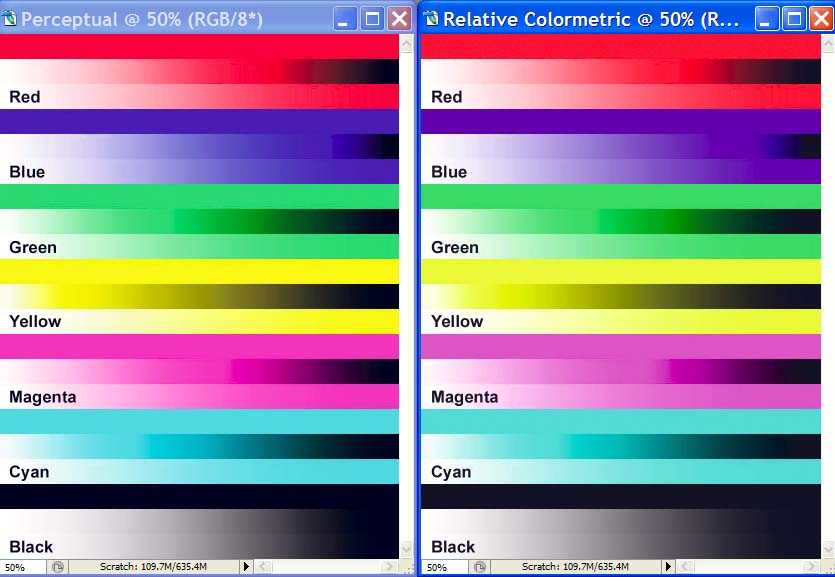The width and height of the screenshot is (835, 577).
Task: Click the Scratch size readout in Perceptual window
Action: pos(153,567)
